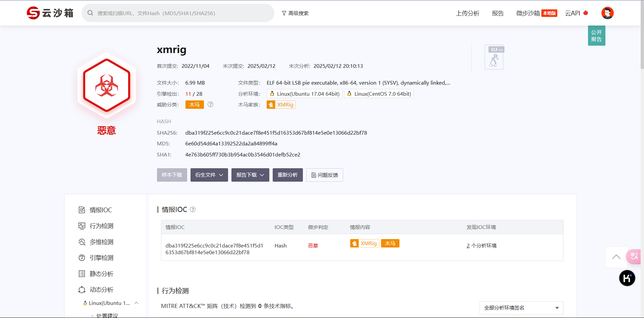Screen dimensions: 644x318
Task: Click the 情报IOC sidebar icon
Action: click(82, 210)
